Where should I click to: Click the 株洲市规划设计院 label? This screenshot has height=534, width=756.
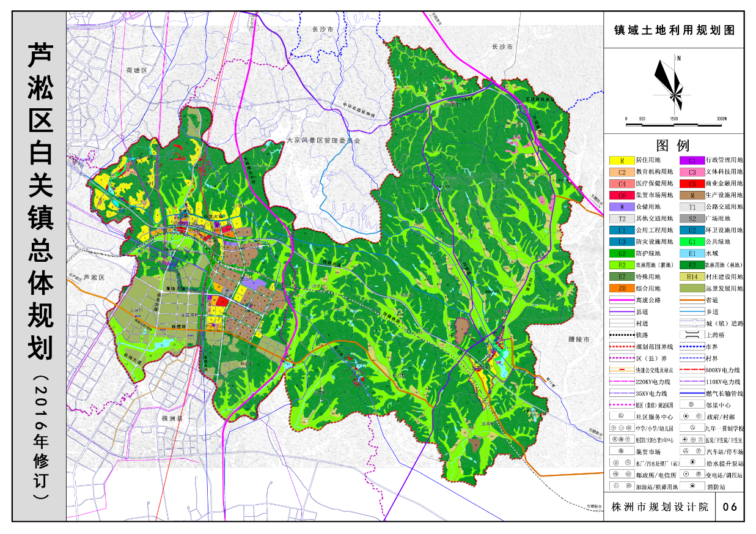[659, 507]
